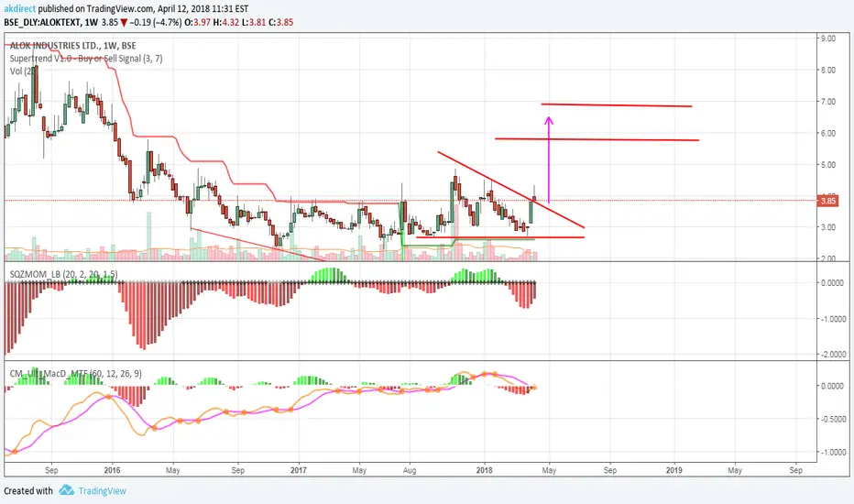Viewport: 854px width, 504px height.
Task: Click the TradingView logo icon
Action: (x=67, y=490)
